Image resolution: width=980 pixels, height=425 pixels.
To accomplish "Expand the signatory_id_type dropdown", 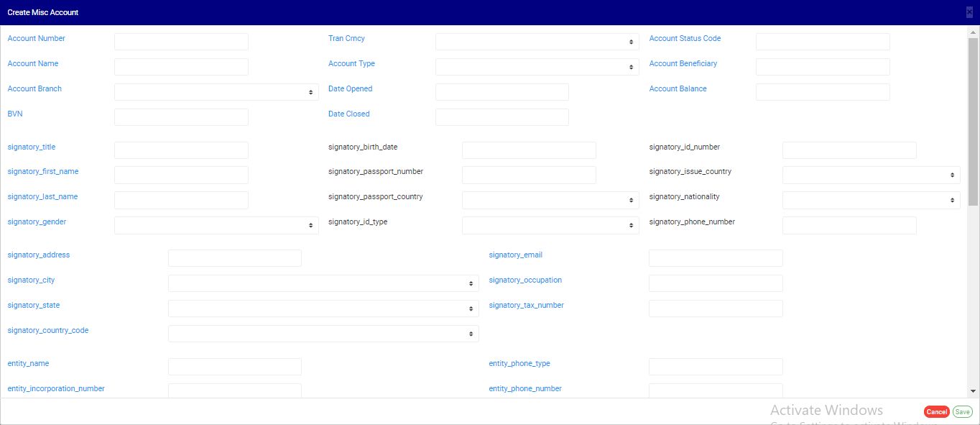I will (550, 225).
